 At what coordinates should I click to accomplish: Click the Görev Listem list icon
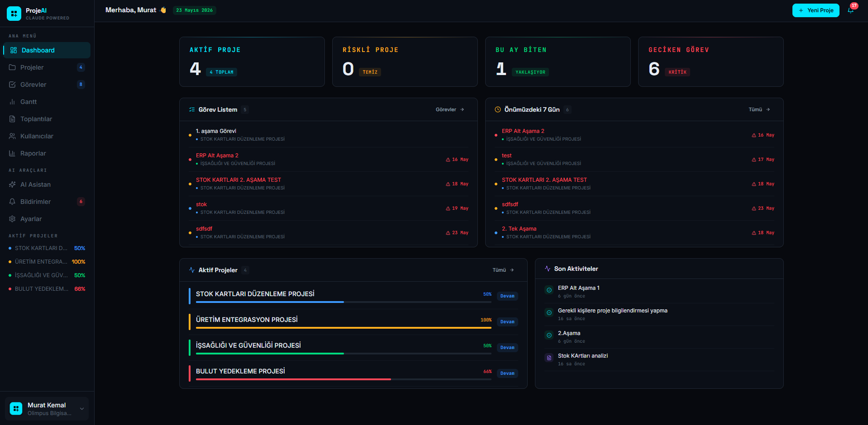click(192, 109)
